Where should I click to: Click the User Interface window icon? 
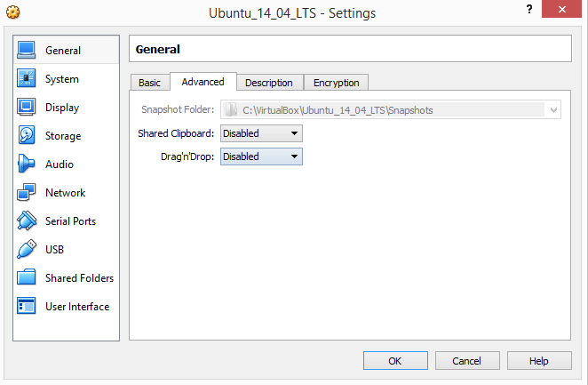click(x=27, y=306)
